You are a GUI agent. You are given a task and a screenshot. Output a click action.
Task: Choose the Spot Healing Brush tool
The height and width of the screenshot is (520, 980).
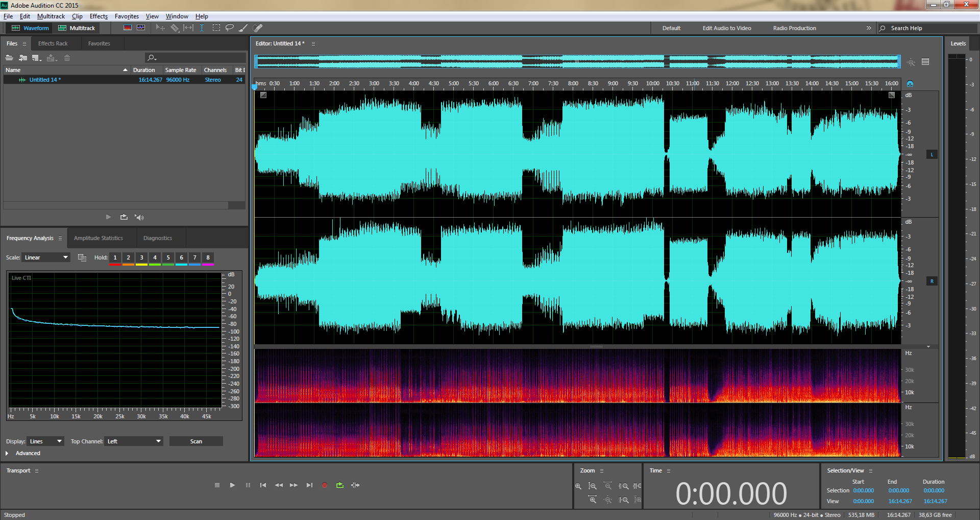coord(258,28)
